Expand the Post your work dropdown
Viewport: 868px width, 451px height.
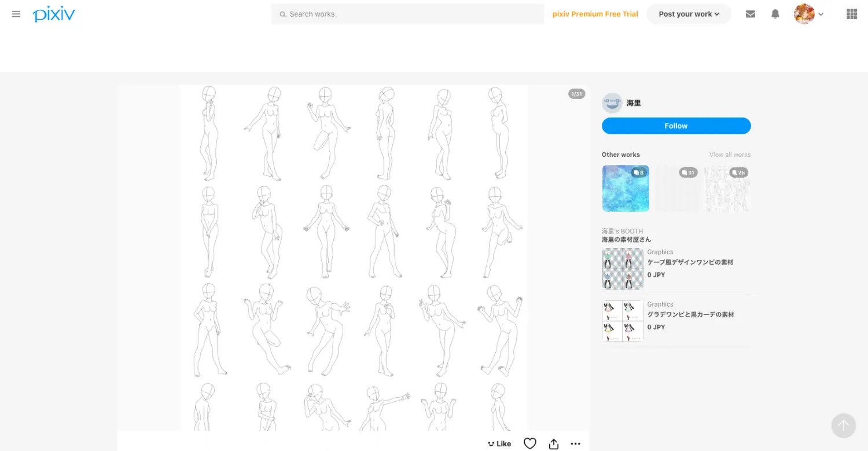click(x=689, y=14)
